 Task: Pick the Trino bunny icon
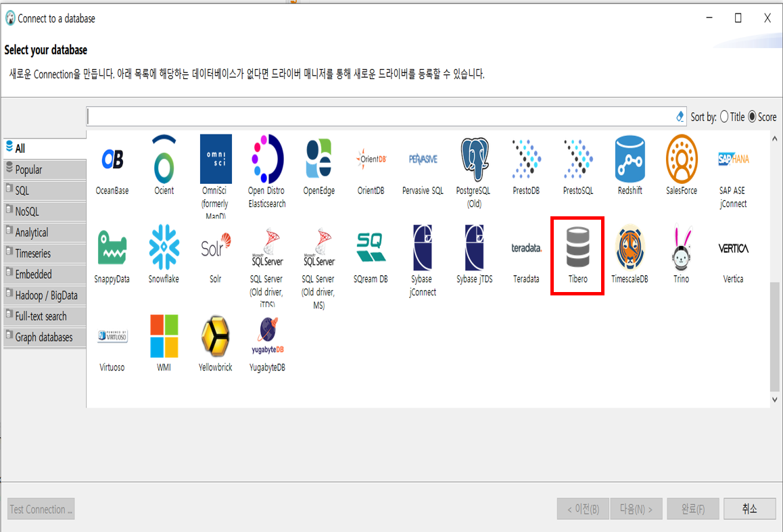pos(682,247)
